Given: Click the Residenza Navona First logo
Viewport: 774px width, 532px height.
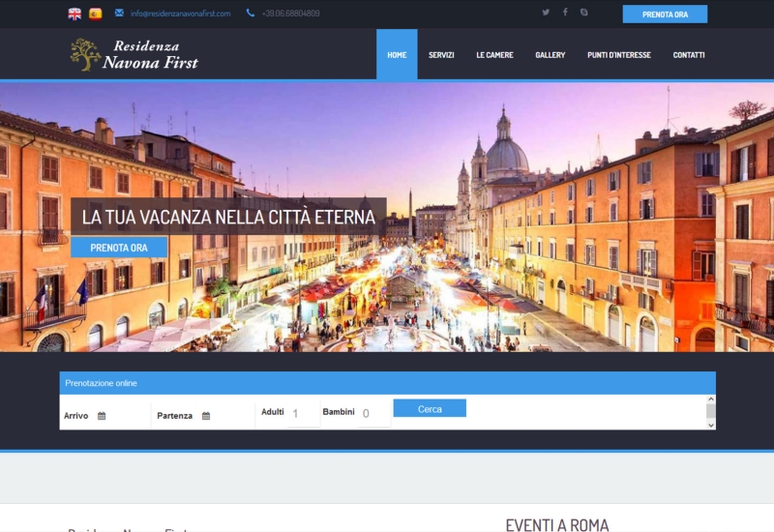Looking at the screenshot, I should (134, 54).
